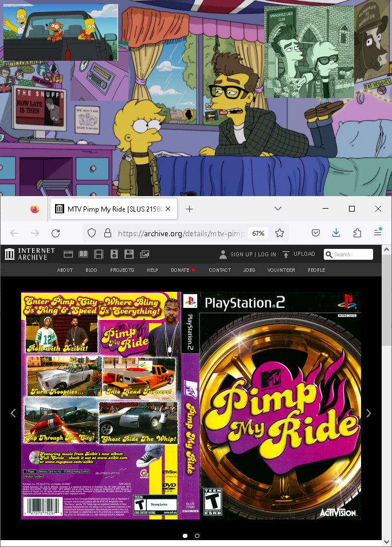
Task: Expand the list all tabs dropdown
Action: pyautogui.click(x=278, y=209)
